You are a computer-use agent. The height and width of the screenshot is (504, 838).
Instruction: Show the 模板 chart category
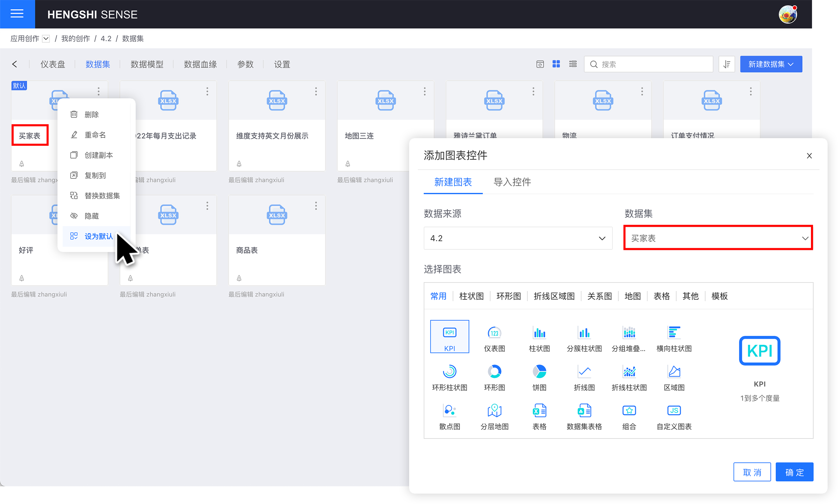coord(719,296)
